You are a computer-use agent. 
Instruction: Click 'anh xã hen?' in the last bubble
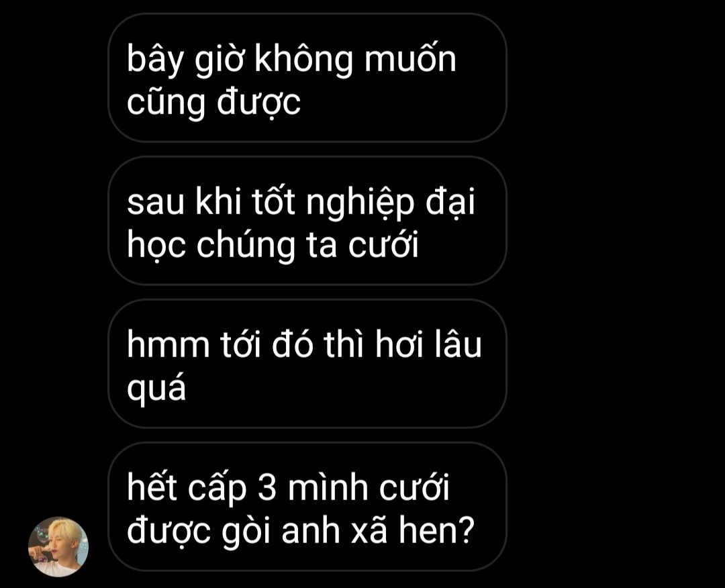[x=378, y=531]
